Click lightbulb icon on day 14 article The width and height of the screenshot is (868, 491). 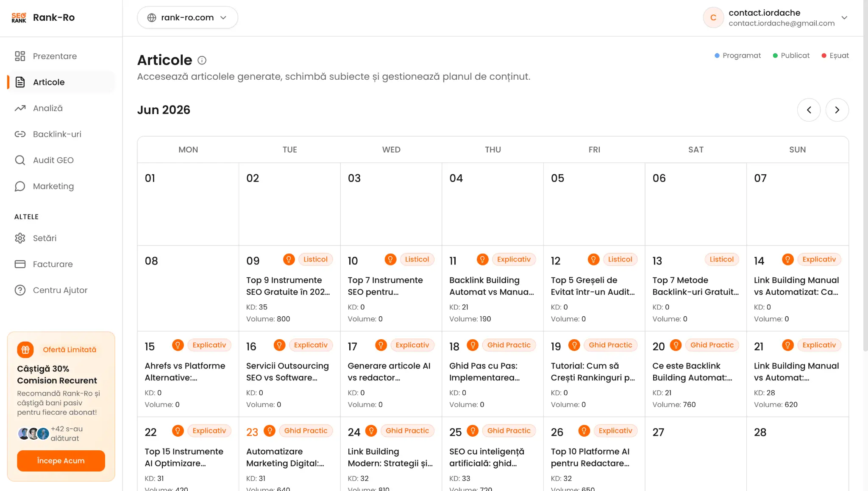(x=787, y=259)
